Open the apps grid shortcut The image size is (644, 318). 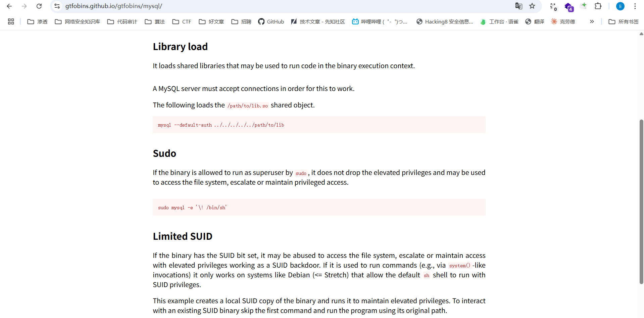pos(11,21)
